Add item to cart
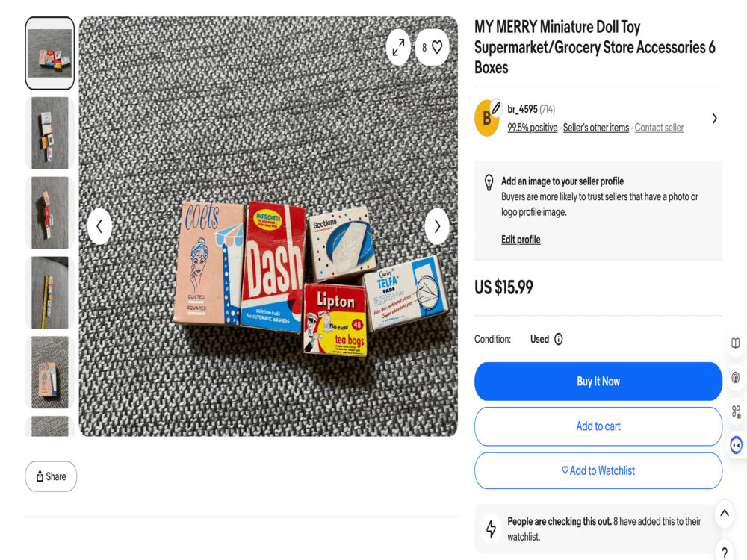This screenshot has width=747, height=560. pyautogui.click(x=598, y=426)
